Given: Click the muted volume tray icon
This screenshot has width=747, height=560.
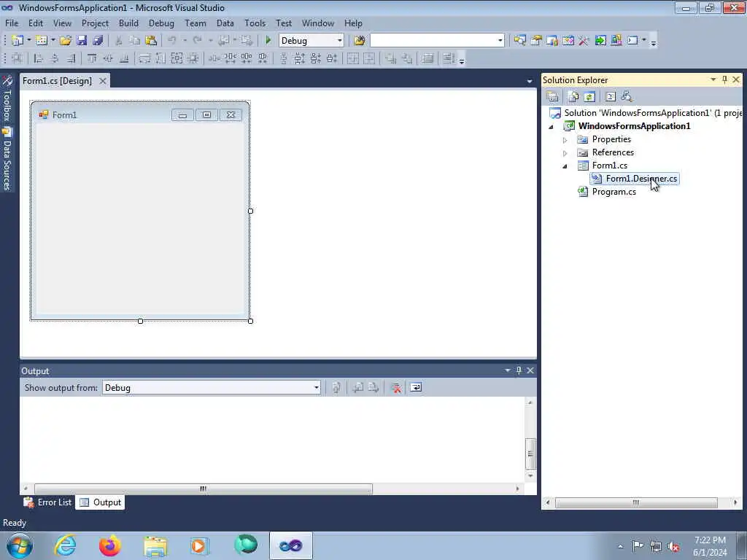Looking at the screenshot, I should [x=673, y=547].
